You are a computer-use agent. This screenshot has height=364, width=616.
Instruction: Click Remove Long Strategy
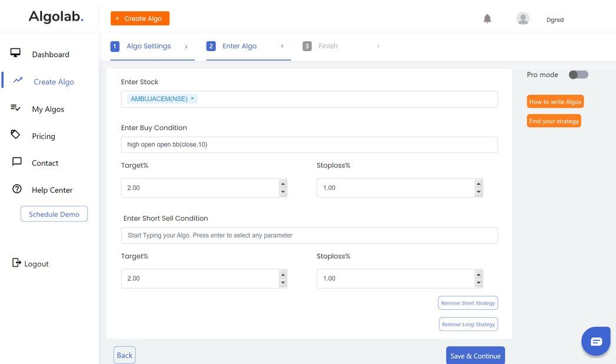pos(468,324)
